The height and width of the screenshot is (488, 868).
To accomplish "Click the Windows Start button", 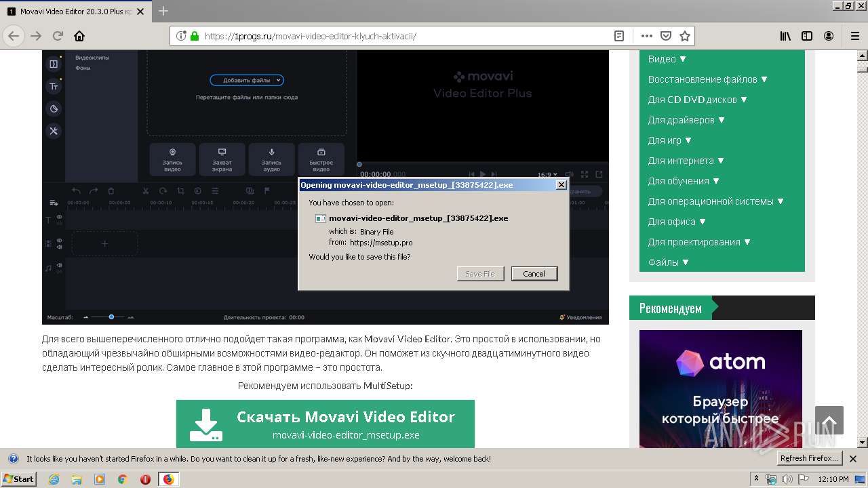I will pyautogui.click(x=19, y=479).
